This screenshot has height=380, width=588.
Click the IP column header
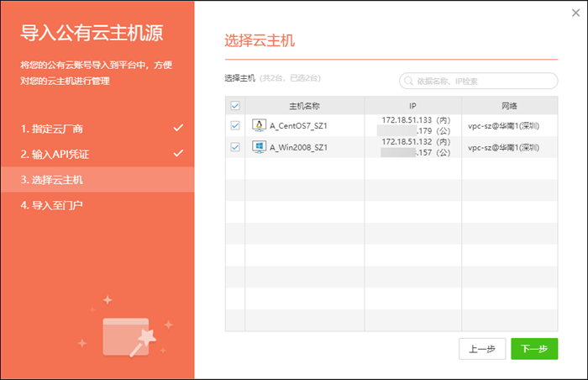(x=412, y=106)
